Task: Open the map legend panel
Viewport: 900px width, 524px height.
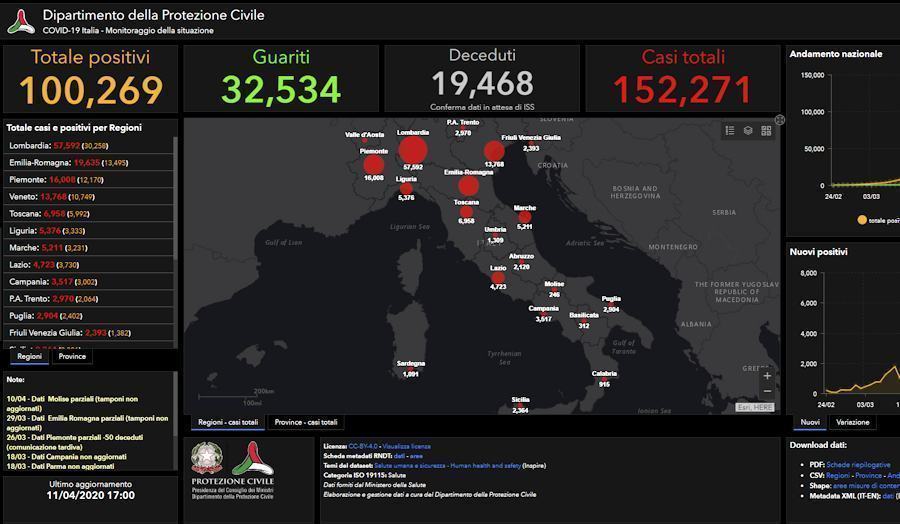Action: tap(730, 130)
